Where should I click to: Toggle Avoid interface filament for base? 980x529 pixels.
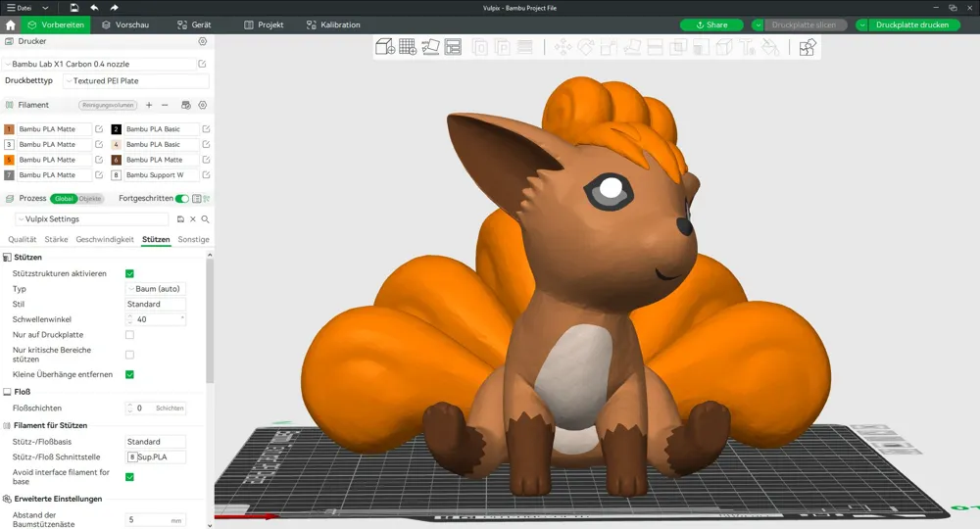[x=129, y=477]
